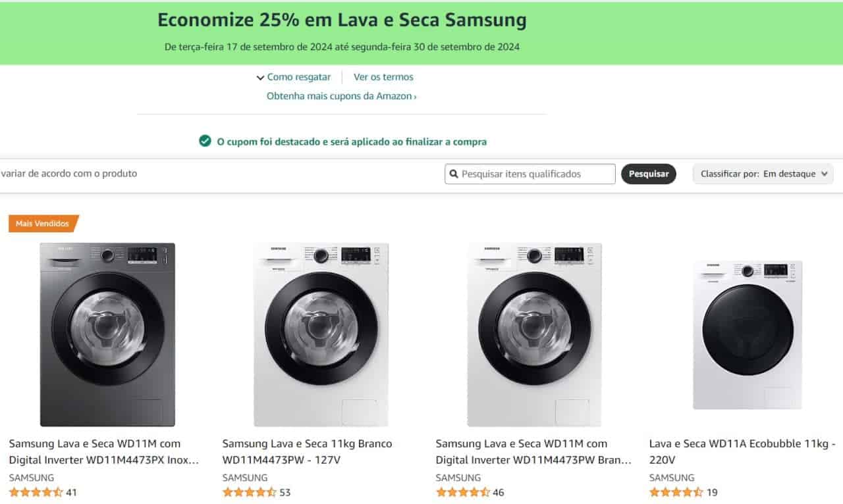The height and width of the screenshot is (504, 843).
Task: Focus the Pesquisar itens qualificados field
Action: [x=536, y=174]
